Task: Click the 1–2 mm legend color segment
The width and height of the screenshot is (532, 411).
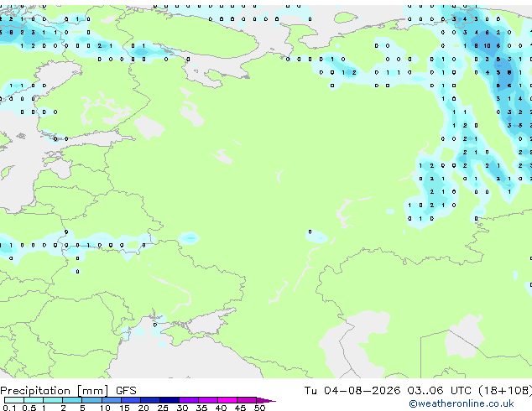Action: click(x=53, y=400)
